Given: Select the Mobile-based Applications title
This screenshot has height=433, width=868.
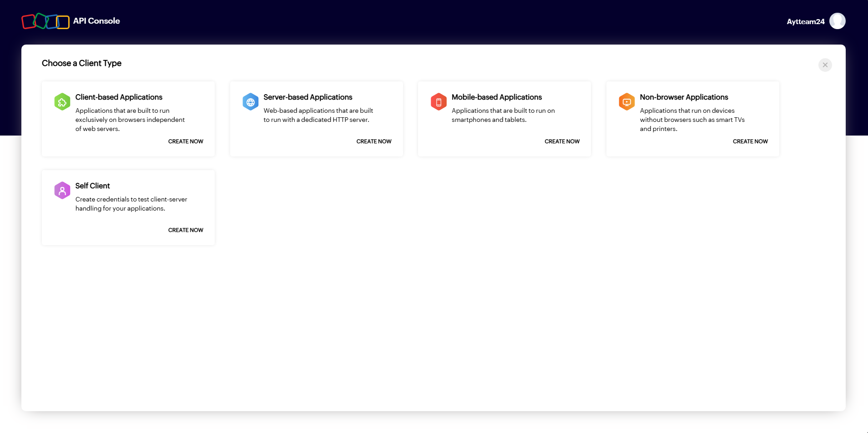Looking at the screenshot, I should [496, 97].
